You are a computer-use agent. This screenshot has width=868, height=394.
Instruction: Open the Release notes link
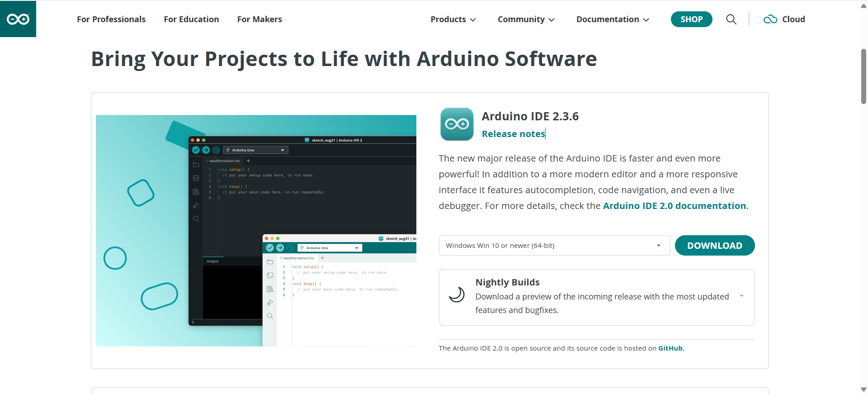point(513,134)
